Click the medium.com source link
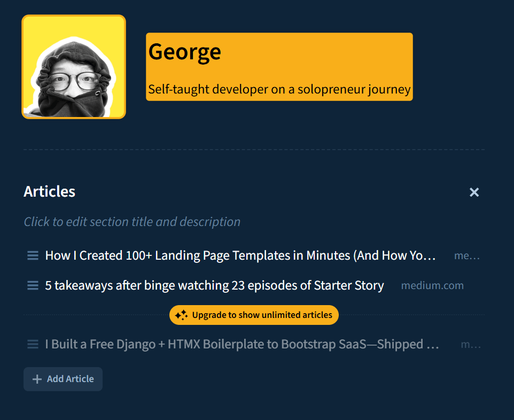 pos(432,285)
